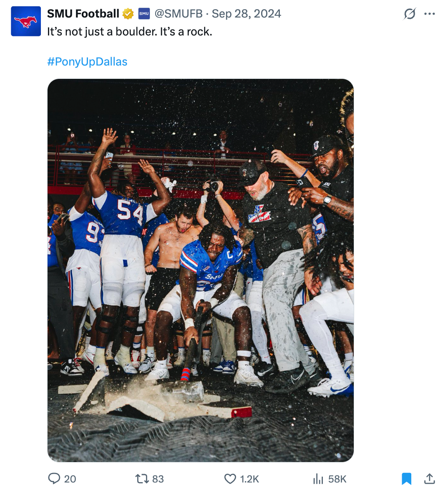Click the gold verified checkmark badge
Screen dimensions: 448x495
128,14
